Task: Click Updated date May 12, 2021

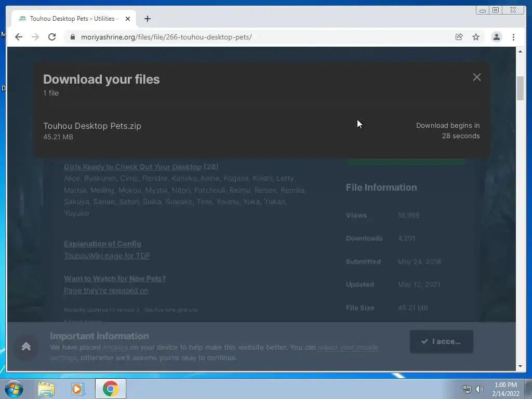Action: click(x=419, y=285)
